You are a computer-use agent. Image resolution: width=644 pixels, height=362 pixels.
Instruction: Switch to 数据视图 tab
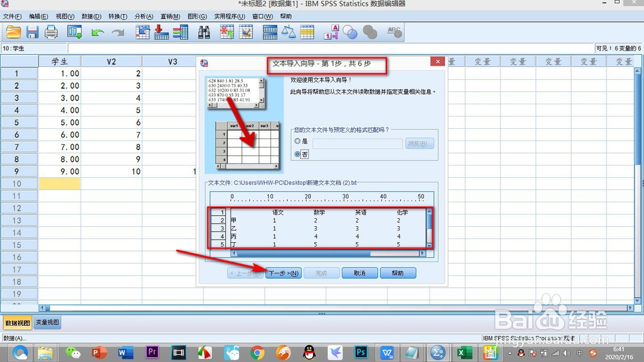pyautogui.click(x=17, y=323)
